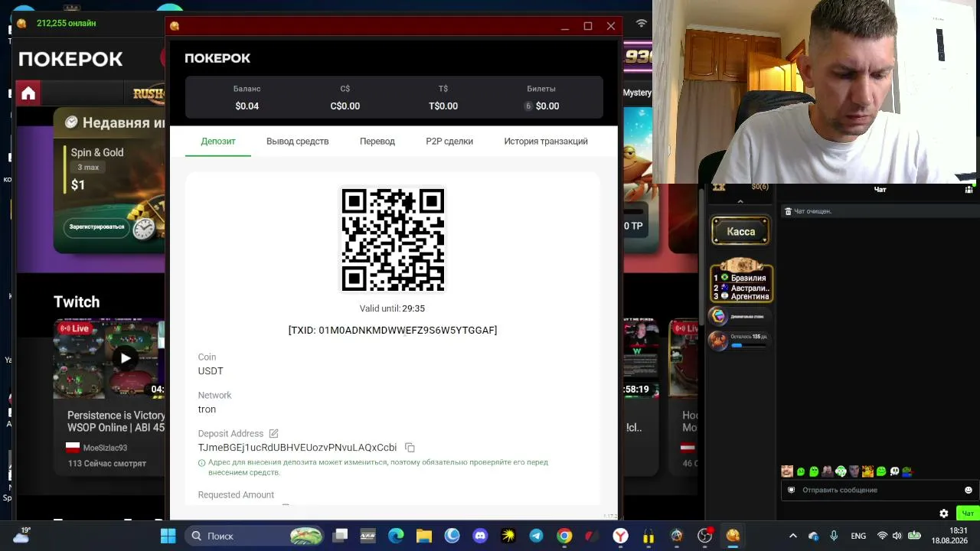Click the red Home icon in lobby
The height and width of the screenshot is (551, 980).
pos(28,93)
